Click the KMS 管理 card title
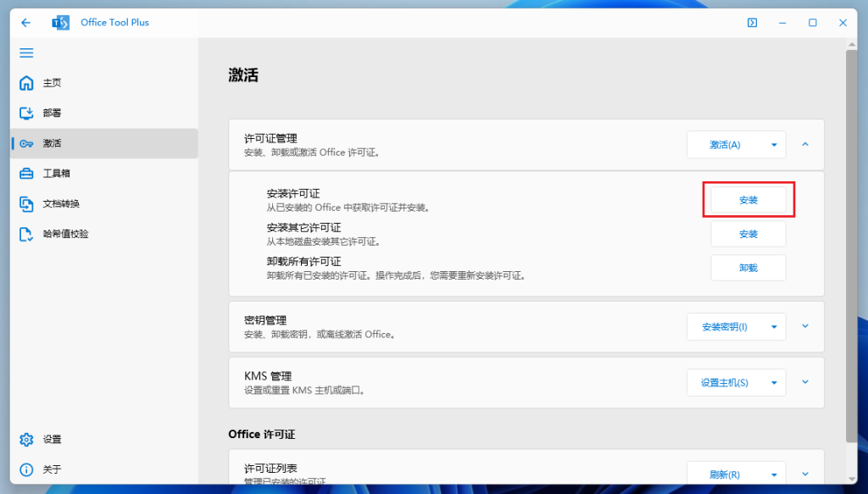 coord(268,377)
